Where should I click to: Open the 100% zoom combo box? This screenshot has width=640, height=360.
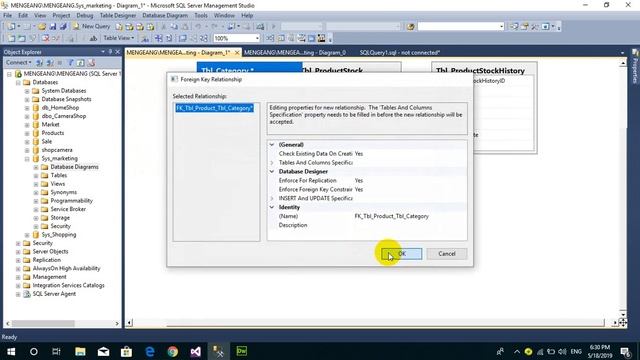point(257,38)
